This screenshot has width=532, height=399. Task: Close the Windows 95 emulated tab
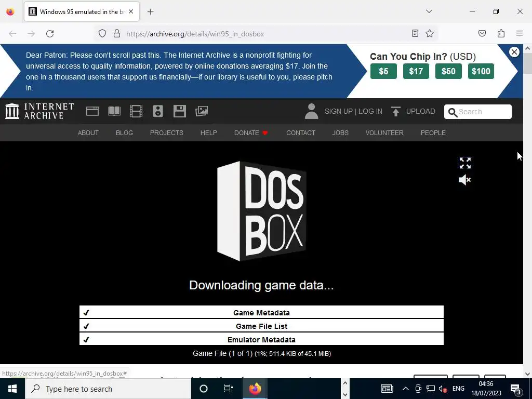[x=131, y=11]
